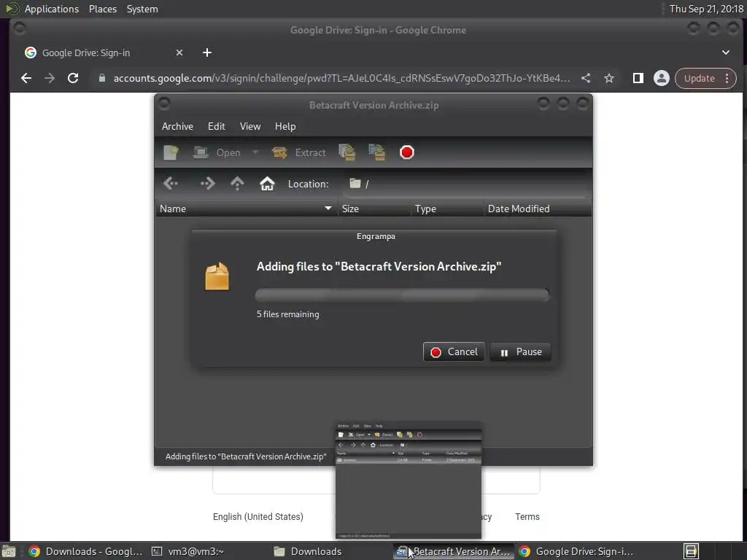The image size is (747, 560).
Task: Pause adding files to the archive
Action: [520, 352]
